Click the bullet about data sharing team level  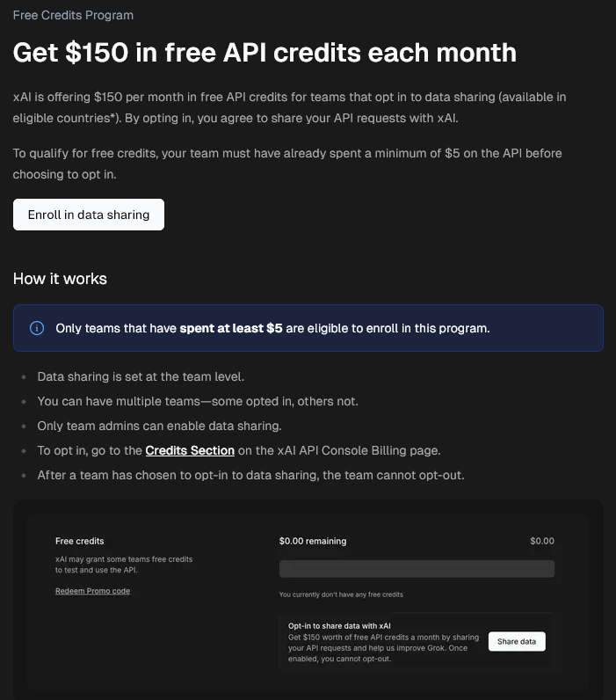click(x=141, y=376)
